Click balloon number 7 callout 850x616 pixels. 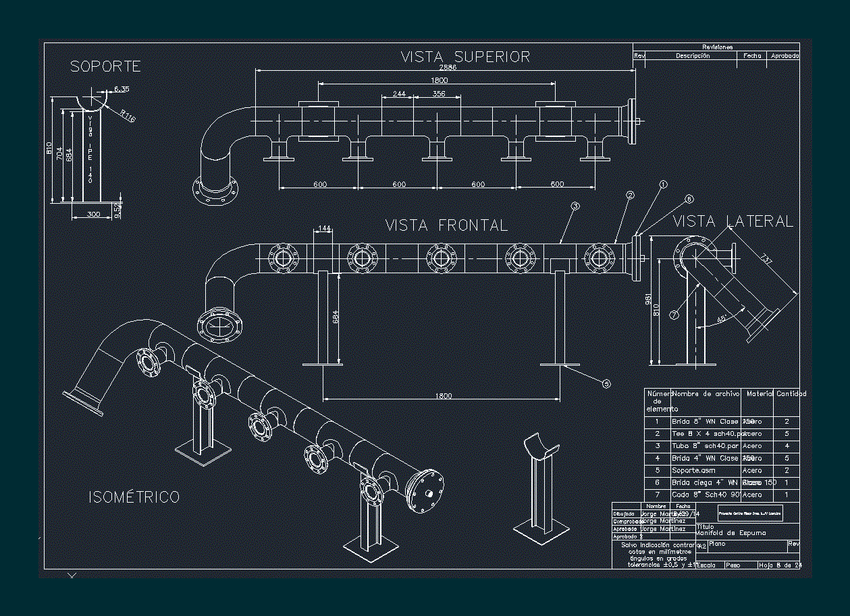[x=674, y=314]
